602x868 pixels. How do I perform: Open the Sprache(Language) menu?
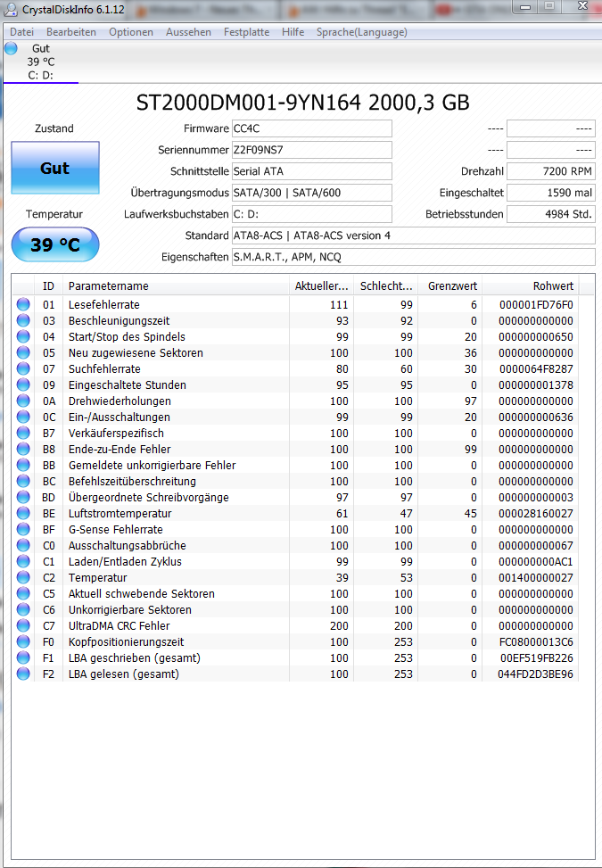pyautogui.click(x=362, y=32)
